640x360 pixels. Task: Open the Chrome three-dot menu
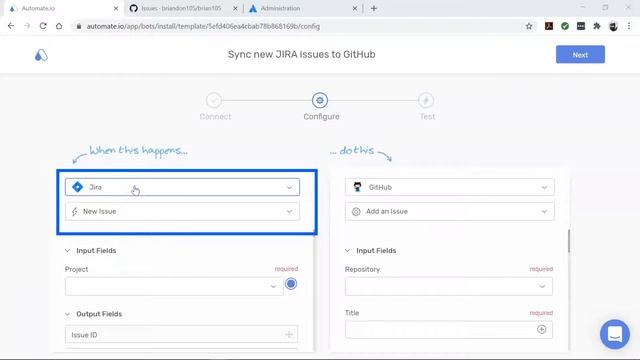[x=629, y=26]
